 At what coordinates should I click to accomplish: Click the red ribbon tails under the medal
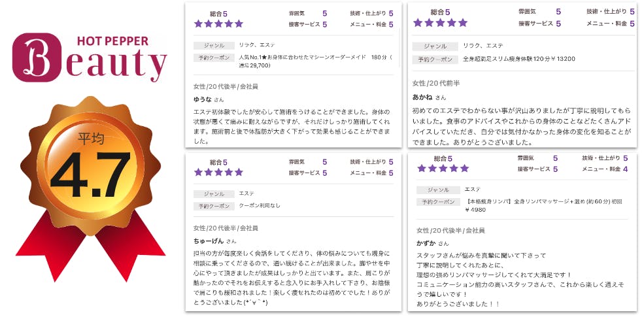pyautogui.click(x=90, y=252)
